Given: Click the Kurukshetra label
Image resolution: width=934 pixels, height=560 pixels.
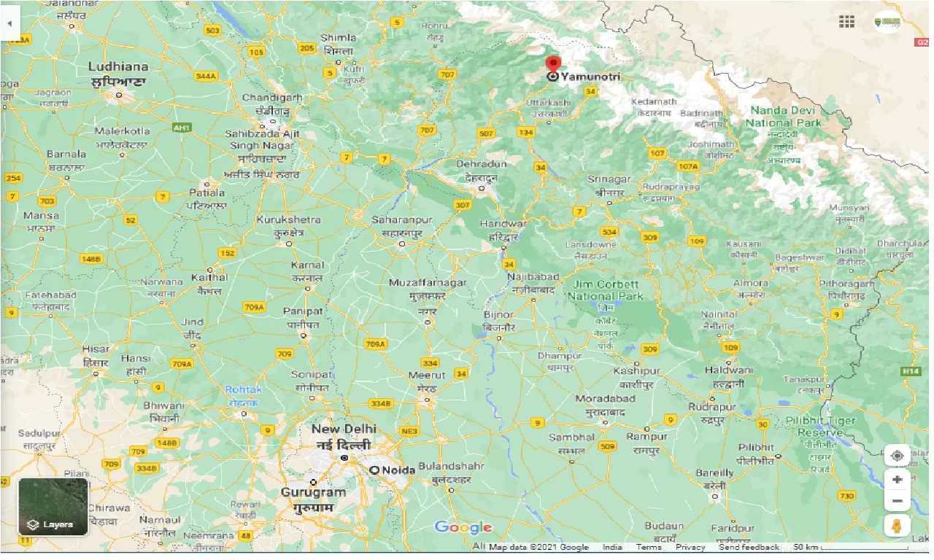Looking at the screenshot, I should pyautogui.click(x=288, y=225).
